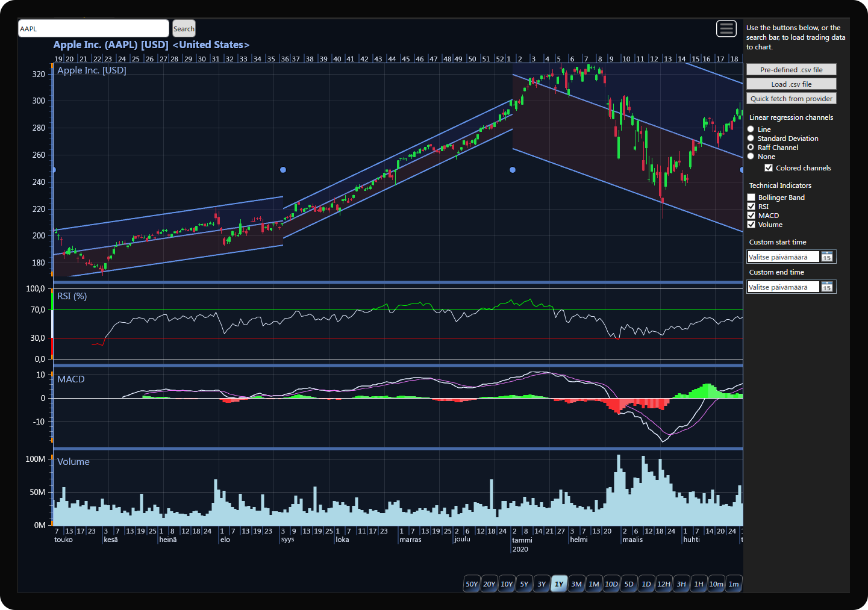Open the hamburger menu icon
This screenshot has width=868, height=610.
point(726,28)
